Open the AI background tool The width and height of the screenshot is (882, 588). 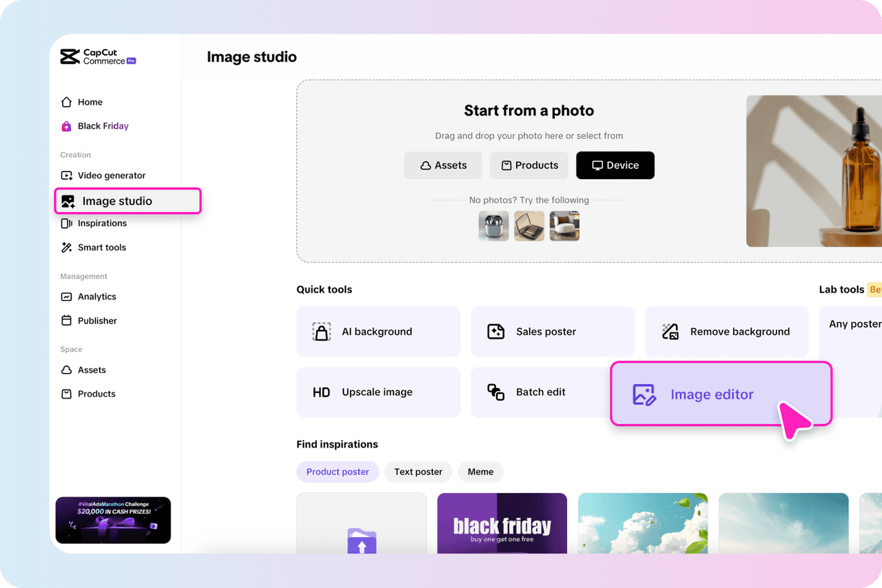click(x=377, y=331)
